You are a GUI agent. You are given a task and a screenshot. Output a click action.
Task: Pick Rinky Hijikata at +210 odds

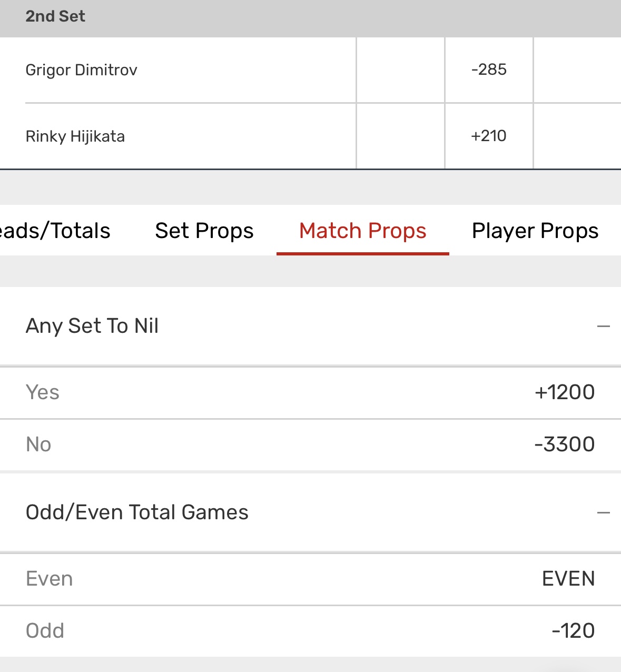pos(489,136)
